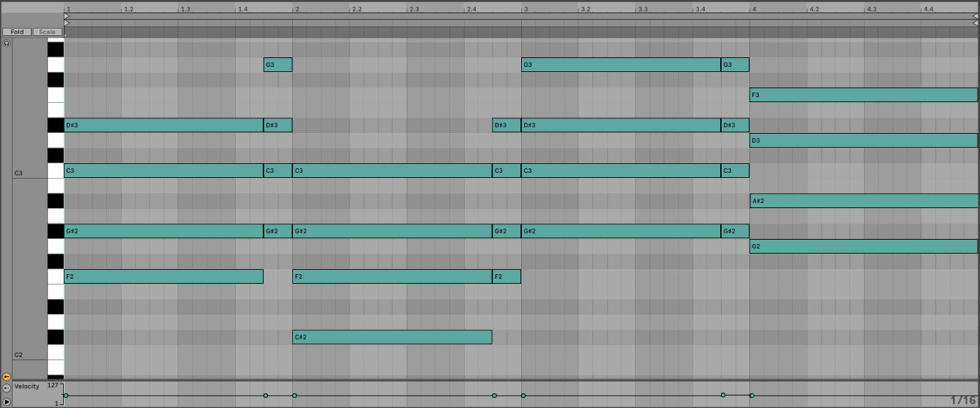
Task: Toggle the Fold button
Action: click(x=16, y=32)
